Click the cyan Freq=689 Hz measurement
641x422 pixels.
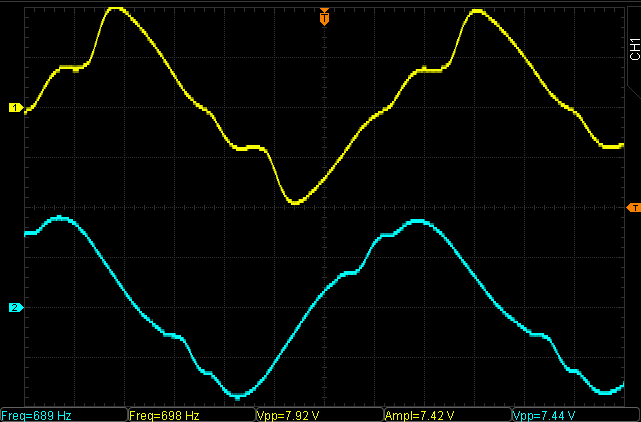(x=64, y=415)
